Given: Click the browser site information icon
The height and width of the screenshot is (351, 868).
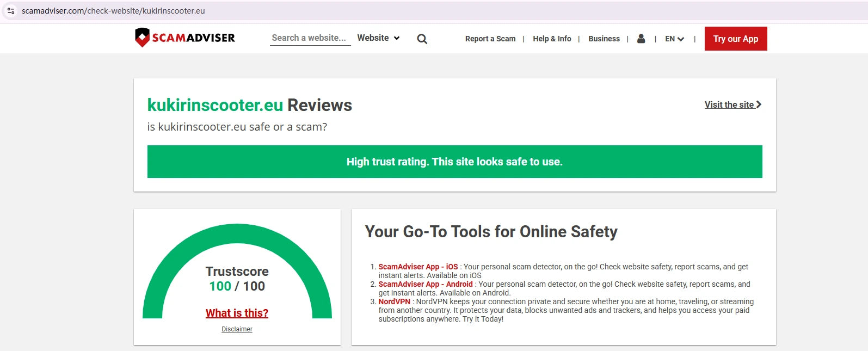Looking at the screenshot, I should click(x=11, y=11).
